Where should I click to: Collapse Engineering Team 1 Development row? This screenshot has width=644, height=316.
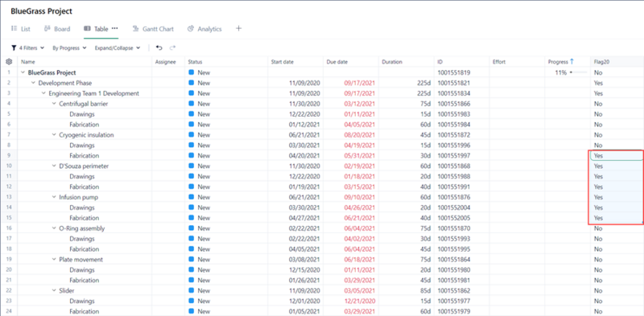tap(43, 93)
